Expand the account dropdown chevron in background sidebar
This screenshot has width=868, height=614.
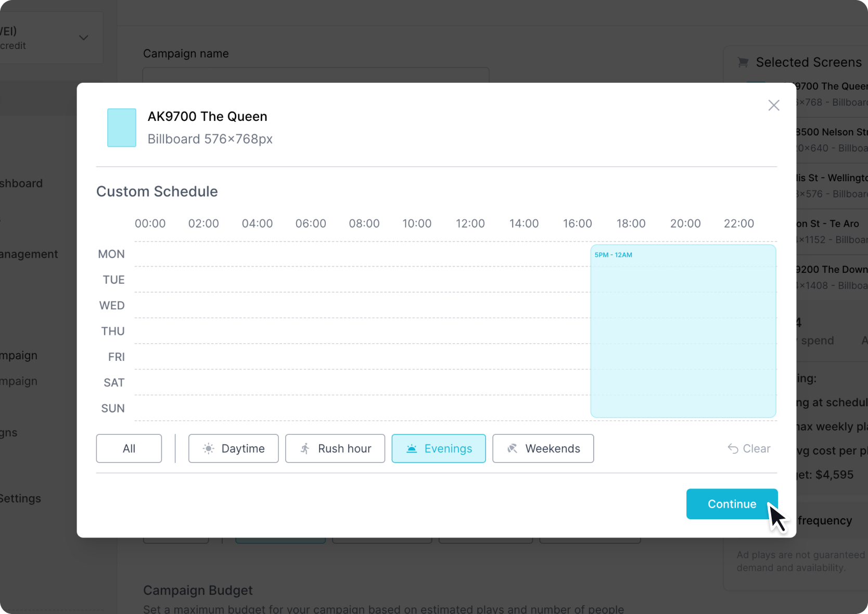pyautogui.click(x=83, y=37)
